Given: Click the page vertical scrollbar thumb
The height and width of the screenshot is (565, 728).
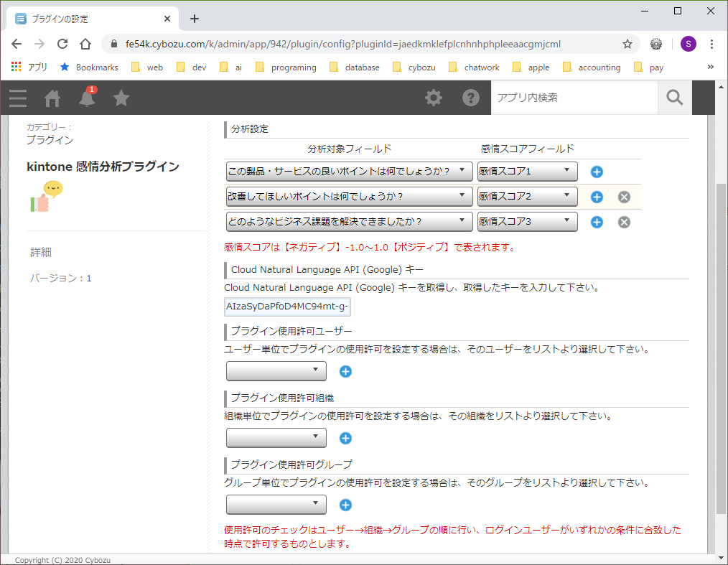Looking at the screenshot, I should [x=721, y=348].
